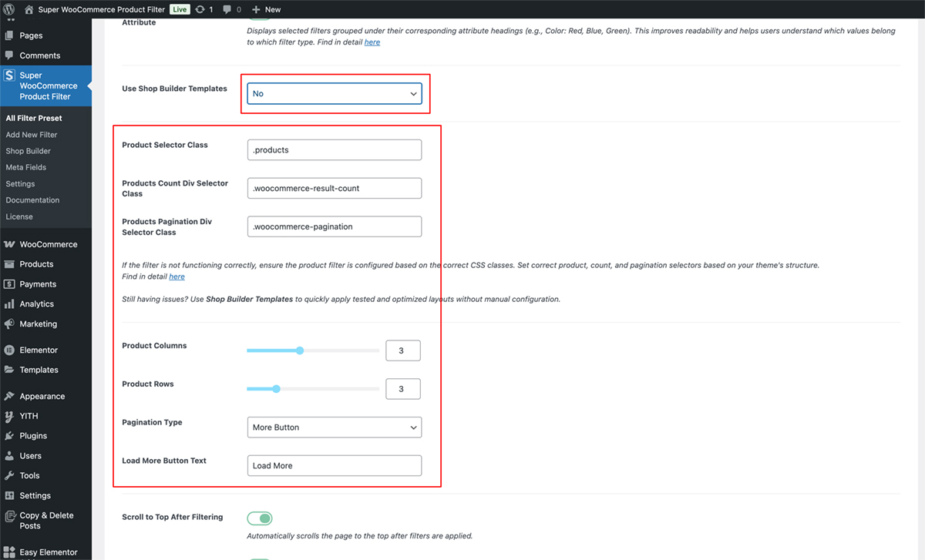The image size is (925, 560).
Task: Click the New text in admin bar
Action: [x=273, y=9]
